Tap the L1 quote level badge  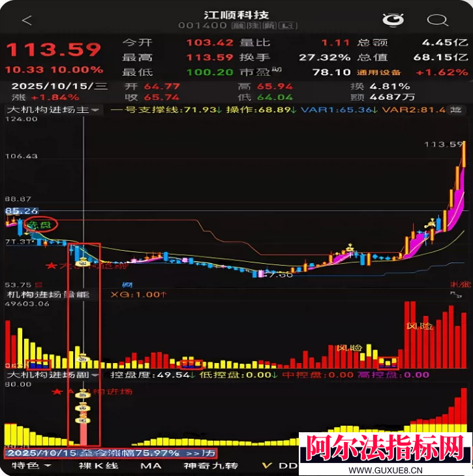(288, 25)
